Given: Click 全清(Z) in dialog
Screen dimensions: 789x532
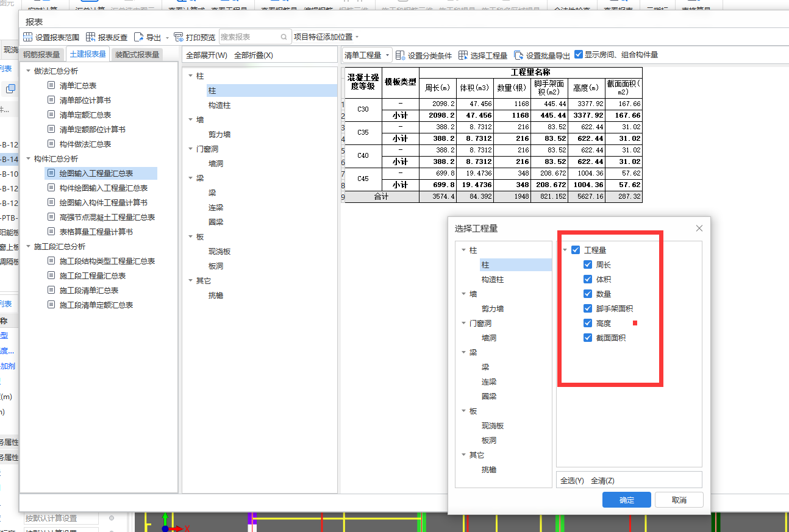Looking at the screenshot, I should (602, 481).
